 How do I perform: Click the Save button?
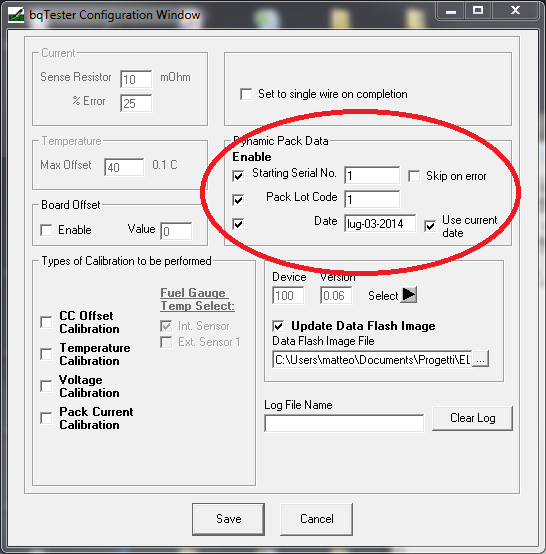pyautogui.click(x=229, y=519)
